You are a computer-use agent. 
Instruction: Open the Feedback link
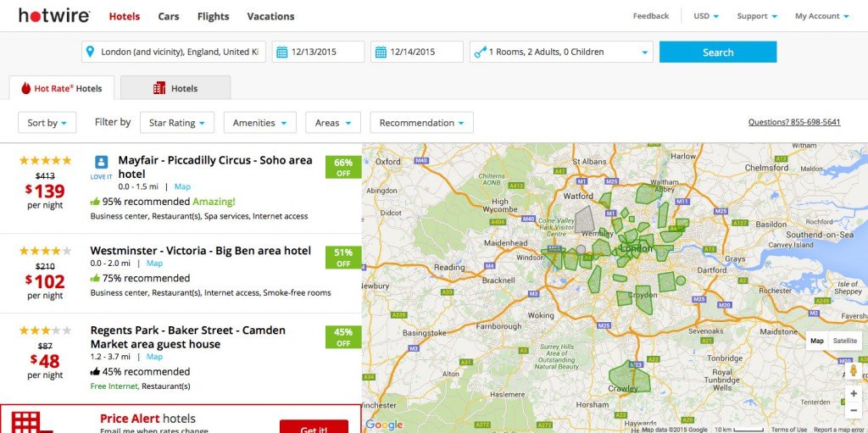[651, 16]
